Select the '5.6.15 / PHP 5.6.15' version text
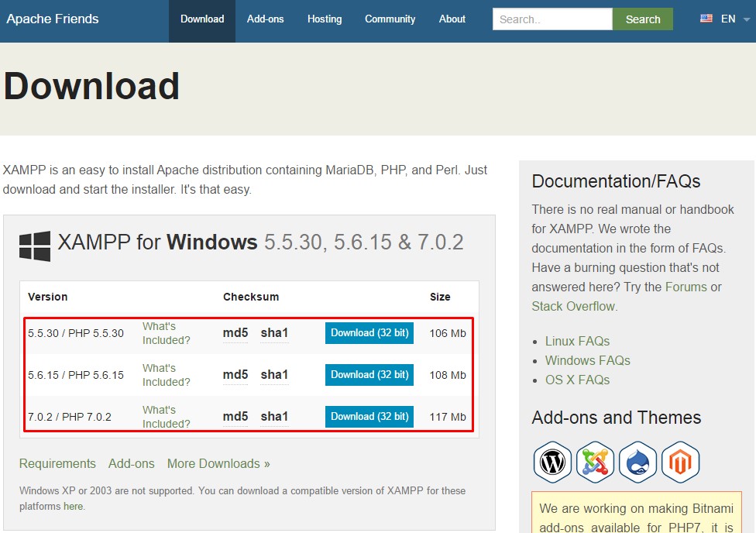 coord(76,375)
